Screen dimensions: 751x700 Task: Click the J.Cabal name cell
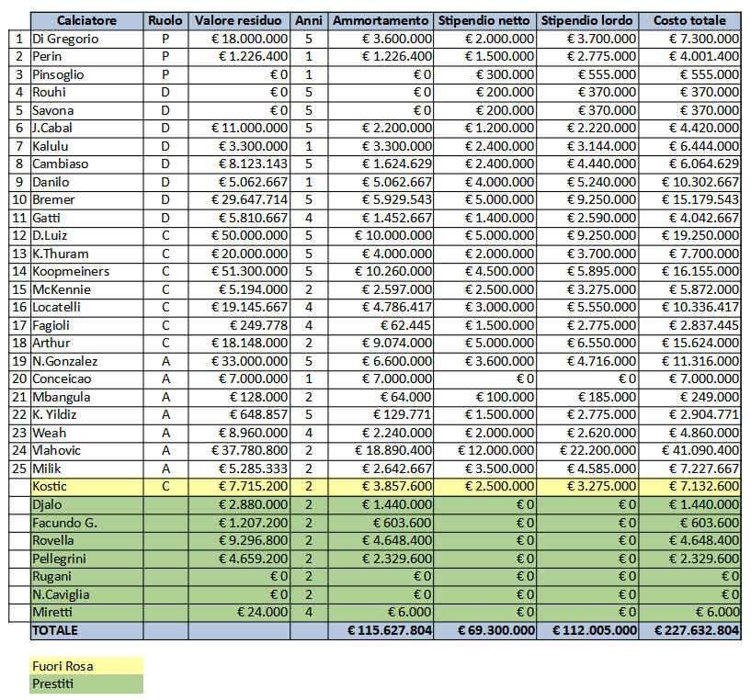coord(86,129)
